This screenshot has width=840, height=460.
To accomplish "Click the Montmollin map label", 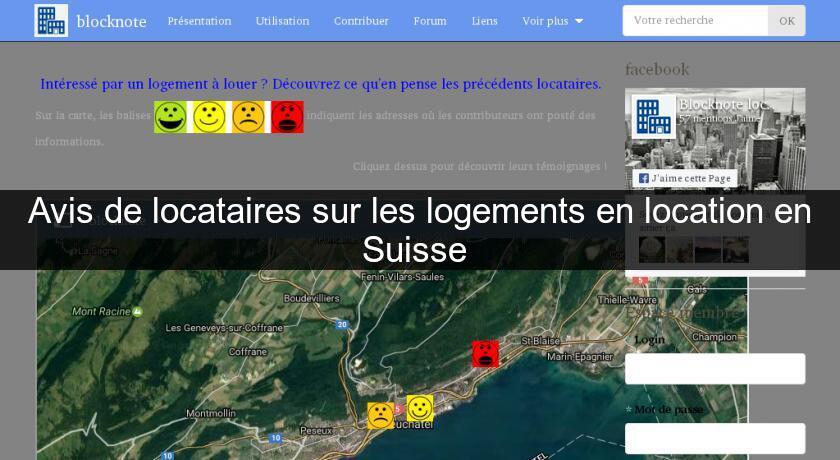I will point(211,413).
